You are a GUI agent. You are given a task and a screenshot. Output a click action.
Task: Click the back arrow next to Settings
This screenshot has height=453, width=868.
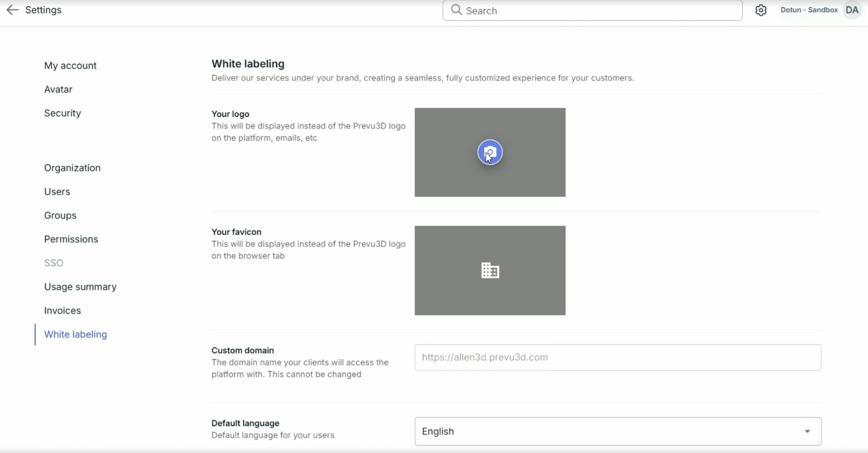tap(12, 10)
